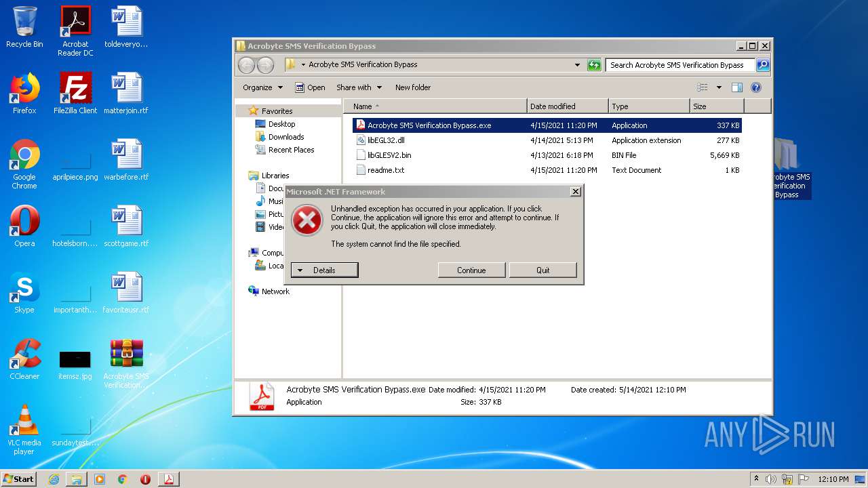Click Internet Explorer taskbar icon
This screenshot has width=868, height=488.
tap(54, 479)
